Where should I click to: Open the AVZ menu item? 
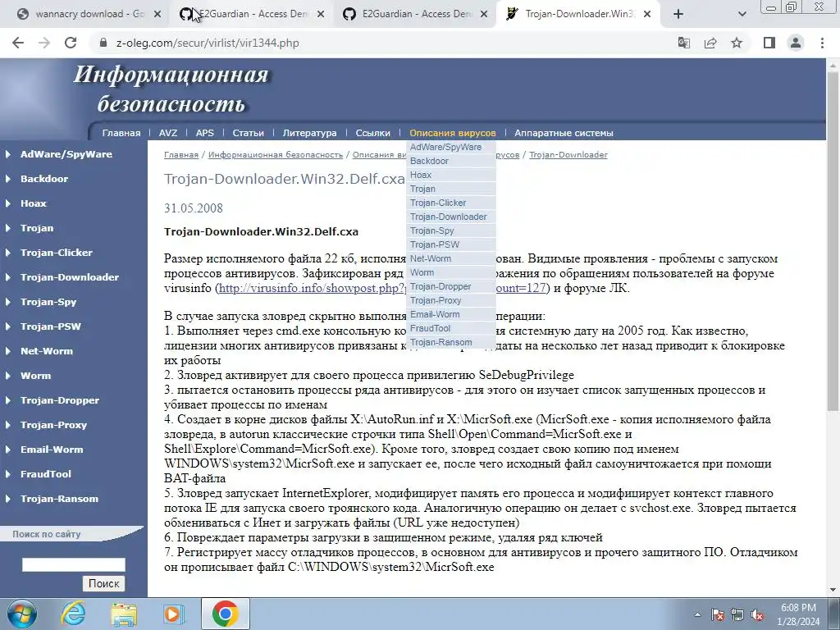(x=167, y=133)
